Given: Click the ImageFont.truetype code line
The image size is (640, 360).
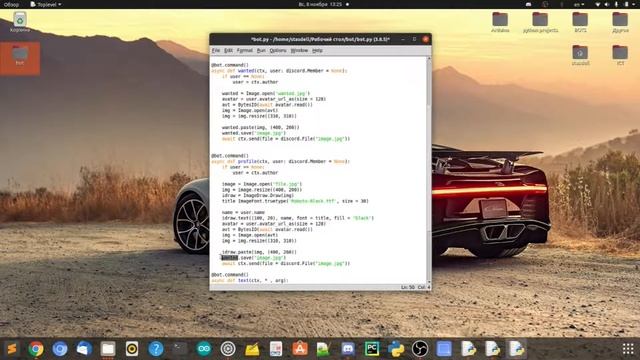Looking at the screenshot, I should (295, 201).
